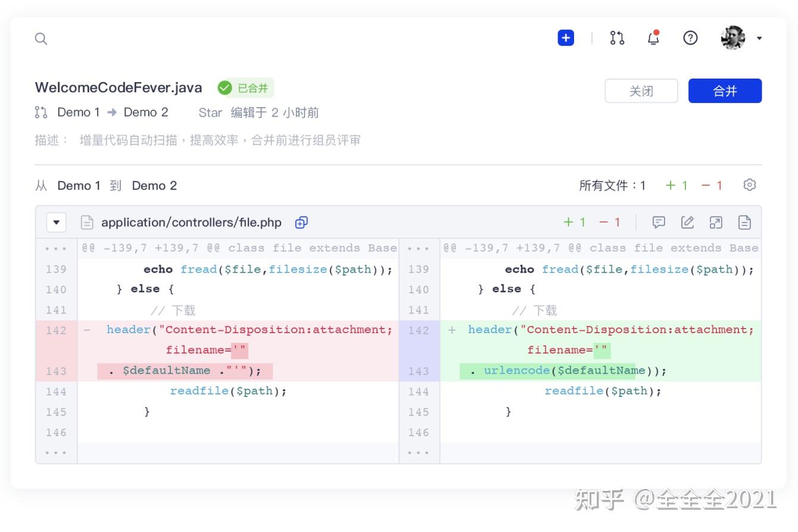
Task: Open the search icon
Action: click(x=40, y=38)
